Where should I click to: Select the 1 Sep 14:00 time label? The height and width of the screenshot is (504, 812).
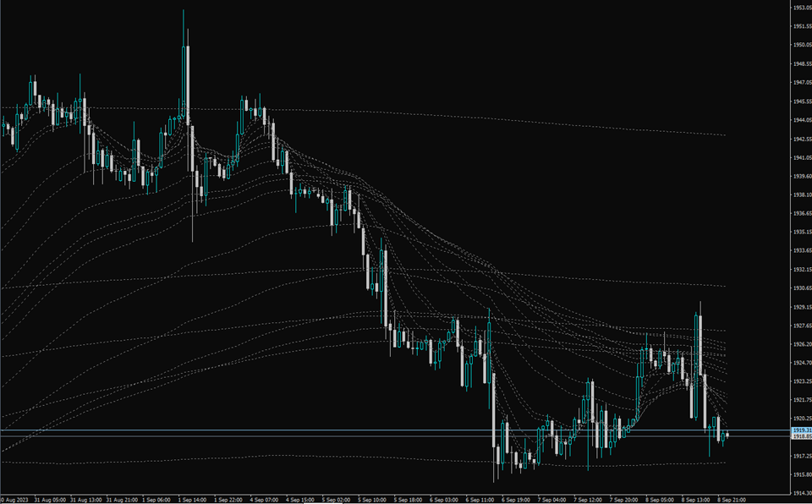click(192, 500)
